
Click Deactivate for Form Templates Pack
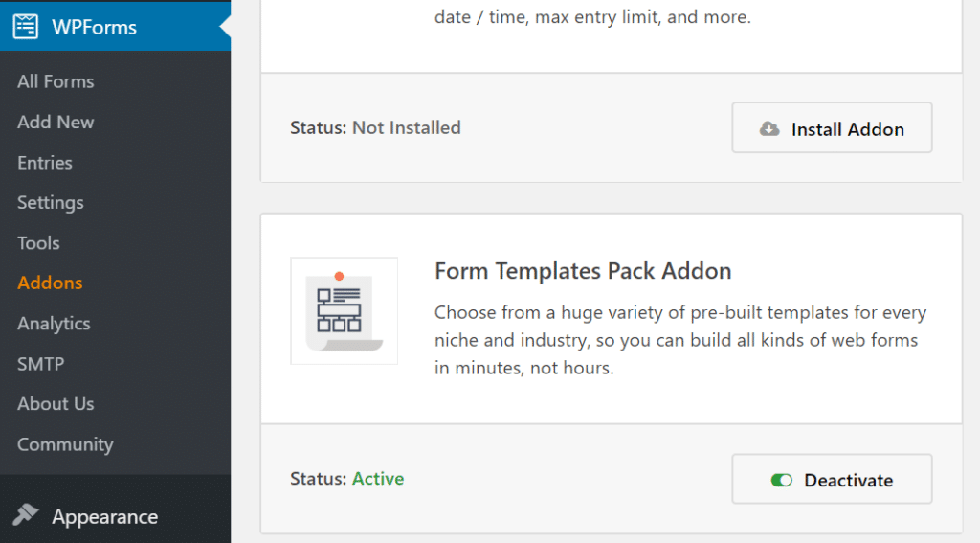tap(832, 479)
